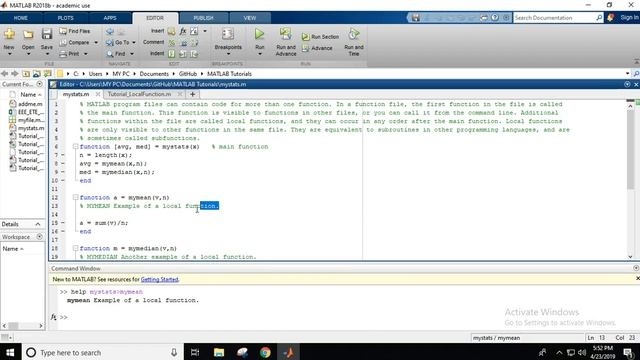Click the Advance button
640x360 pixels.
pos(317,48)
